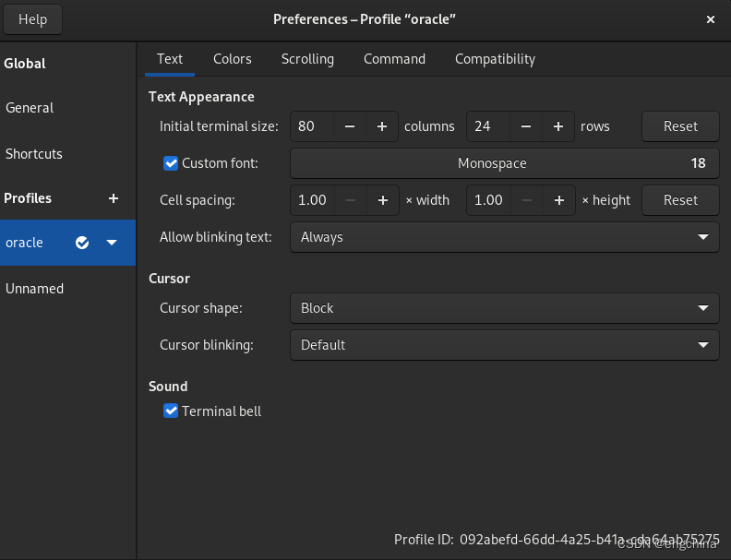
Task: Open the Help button in header
Action: click(x=32, y=19)
